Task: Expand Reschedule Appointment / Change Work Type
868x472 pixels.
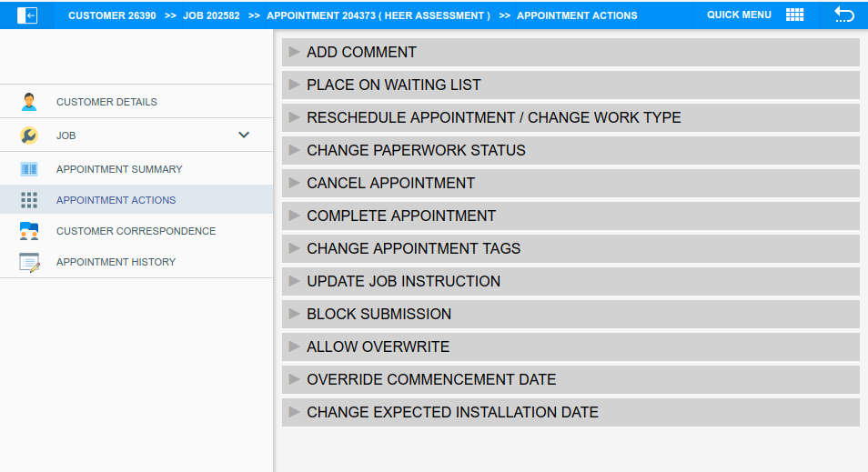Action: [493, 118]
